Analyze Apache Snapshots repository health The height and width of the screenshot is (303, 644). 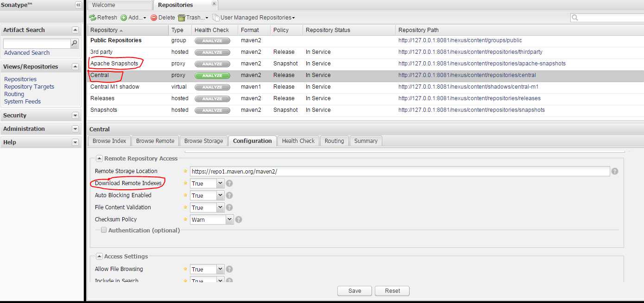click(x=212, y=64)
